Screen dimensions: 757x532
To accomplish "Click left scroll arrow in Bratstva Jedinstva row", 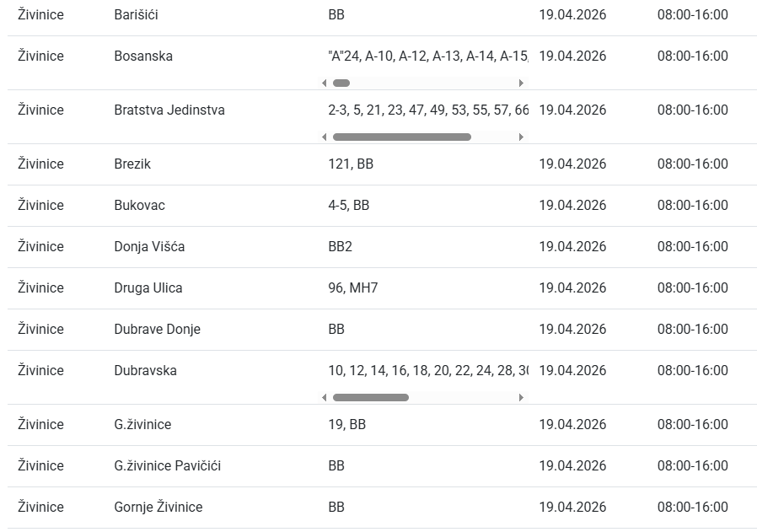I will coord(325,137).
